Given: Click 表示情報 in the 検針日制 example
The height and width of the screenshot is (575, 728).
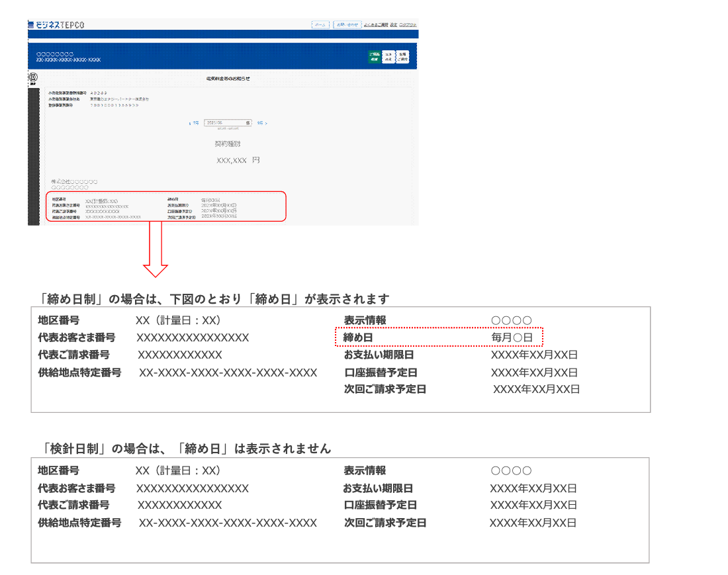Looking at the screenshot, I should click(365, 470).
